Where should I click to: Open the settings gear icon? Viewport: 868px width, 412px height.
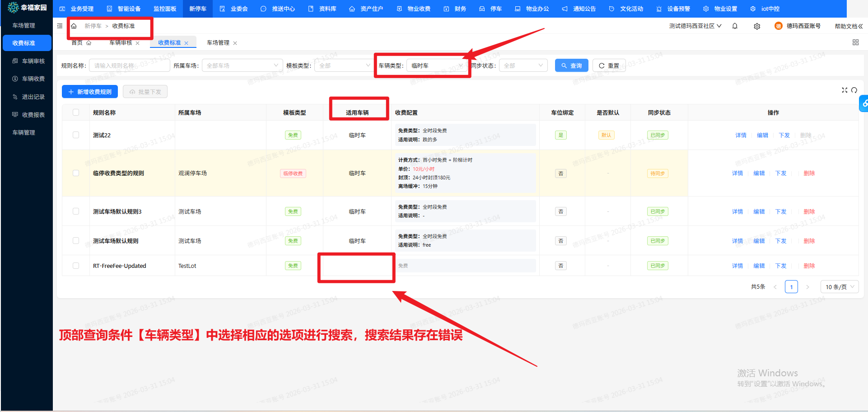(x=757, y=26)
